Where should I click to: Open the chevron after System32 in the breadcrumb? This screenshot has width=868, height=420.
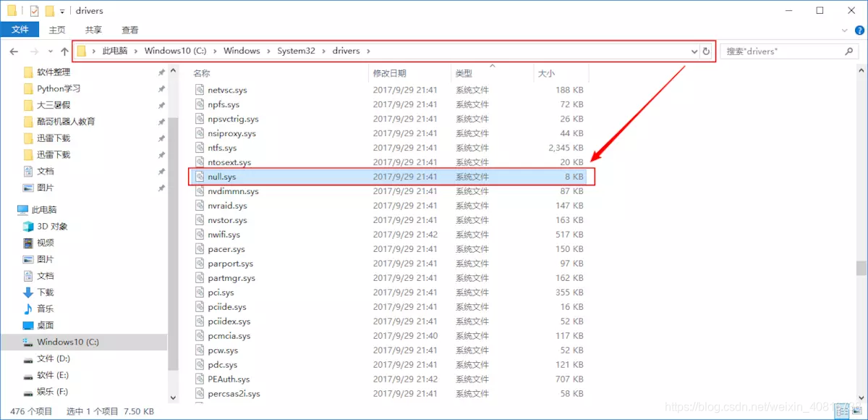[323, 51]
